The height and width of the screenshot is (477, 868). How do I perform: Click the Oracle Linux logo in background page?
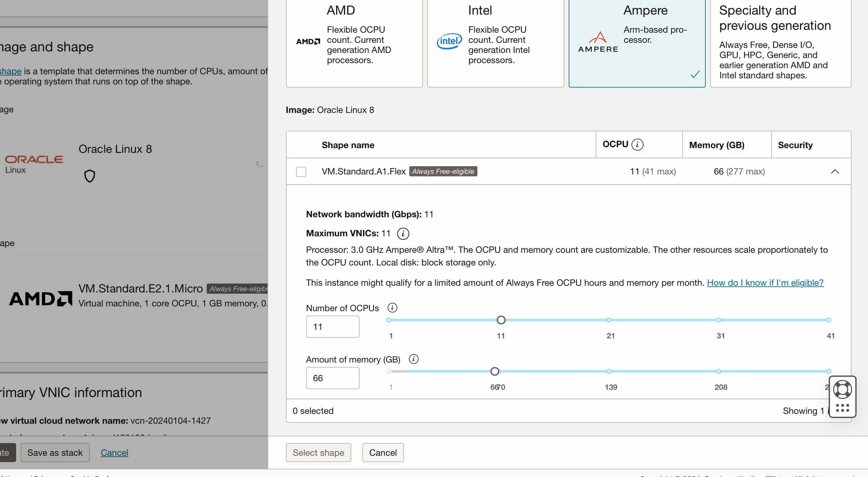(34, 164)
